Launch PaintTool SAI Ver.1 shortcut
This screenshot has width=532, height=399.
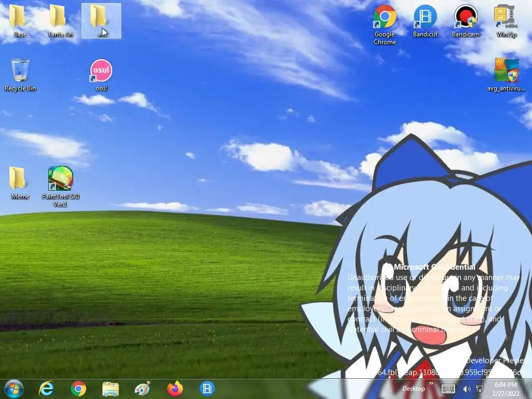[x=60, y=187]
